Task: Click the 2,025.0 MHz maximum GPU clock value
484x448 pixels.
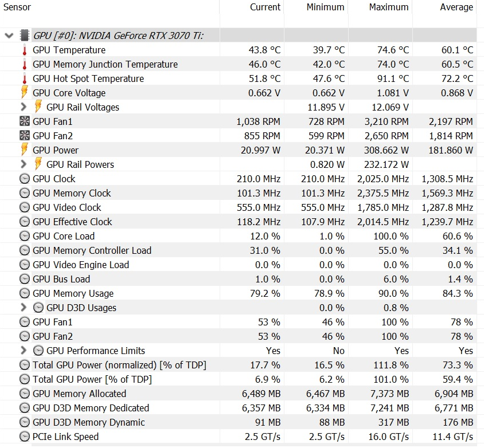Action: [383, 179]
